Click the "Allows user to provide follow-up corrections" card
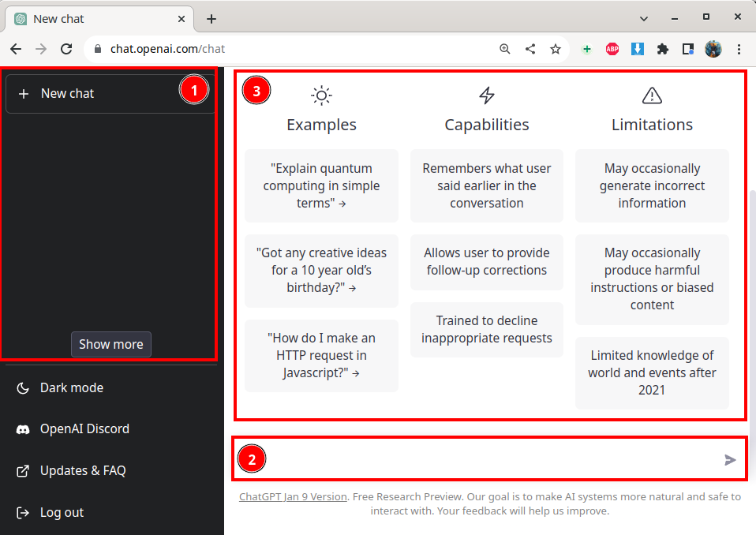The width and height of the screenshot is (756, 535). click(486, 262)
